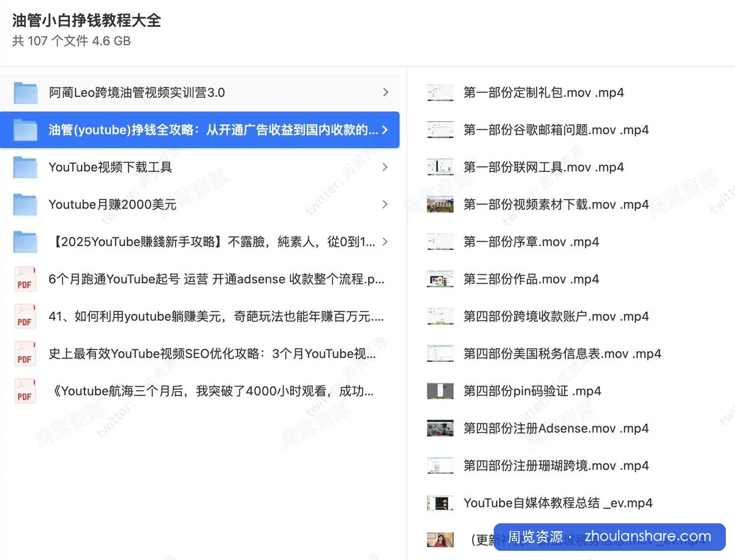Click thumbnail of 第三部份作品.mov .mp4
Viewport: 735px width, 560px height.
440,279
